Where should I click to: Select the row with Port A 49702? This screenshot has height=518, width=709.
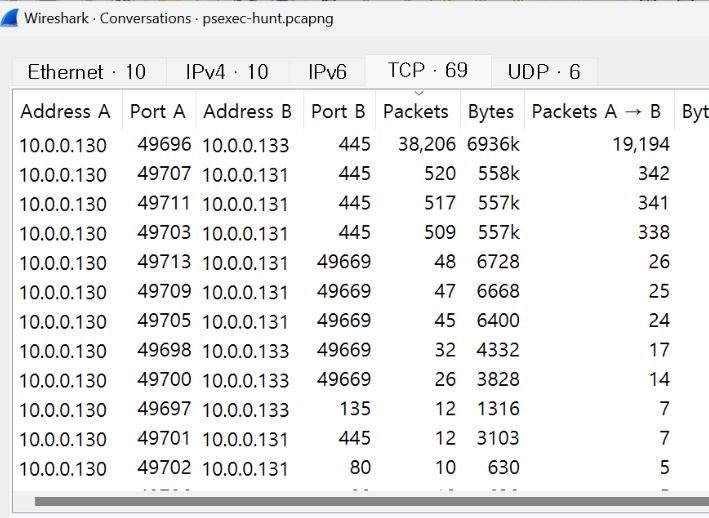click(x=361, y=468)
